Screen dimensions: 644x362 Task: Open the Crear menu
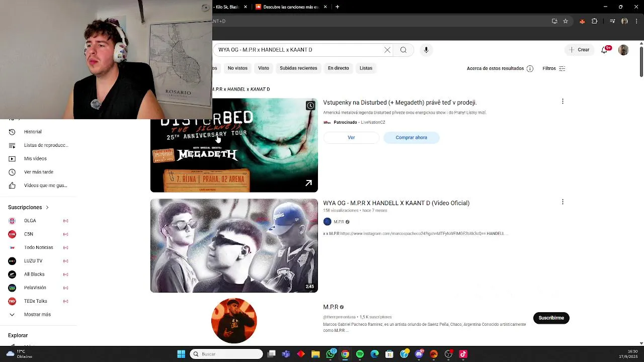click(x=579, y=50)
